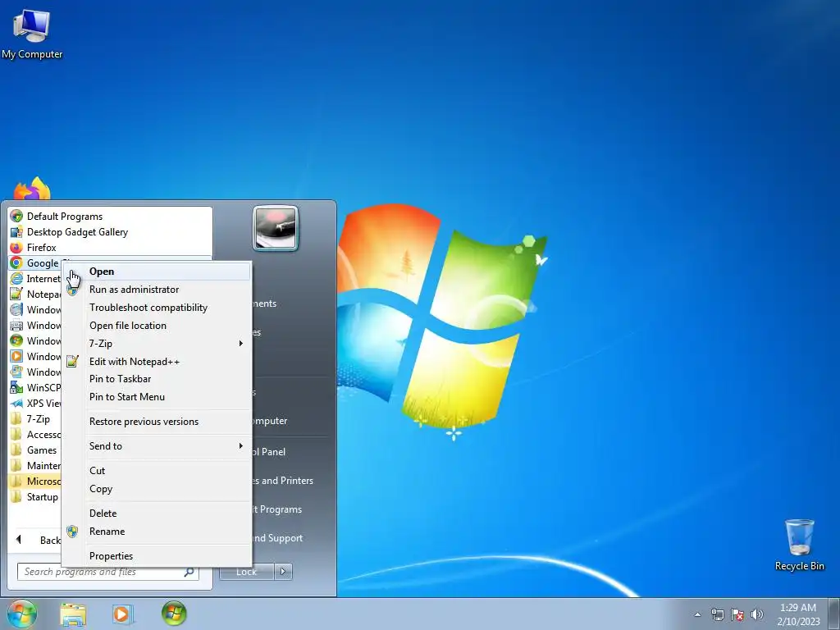Image resolution: width=840 pixels, height=630 pixels.
Task: Open Properties from the context menu
Action: [x=157, y=556]
